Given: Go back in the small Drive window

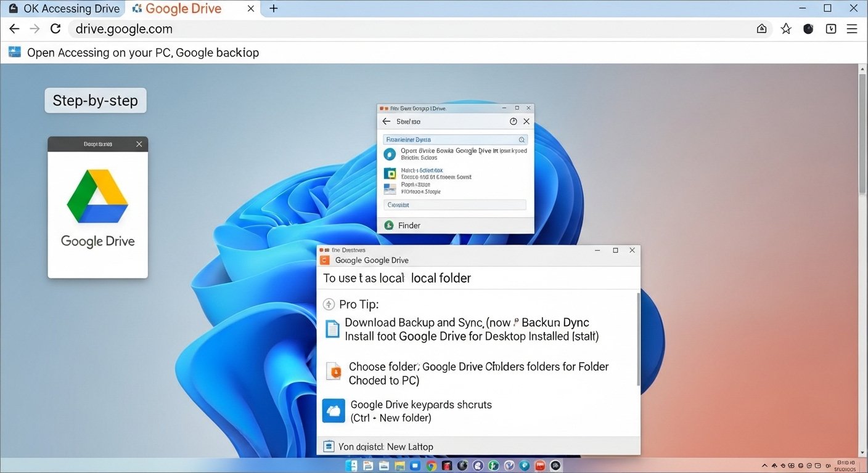Looking at the screenshot, I should coord(387,121).
